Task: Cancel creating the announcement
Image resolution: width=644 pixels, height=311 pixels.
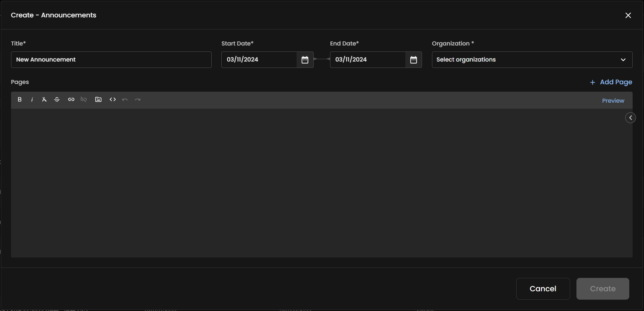Action: [x=543, y=289]
